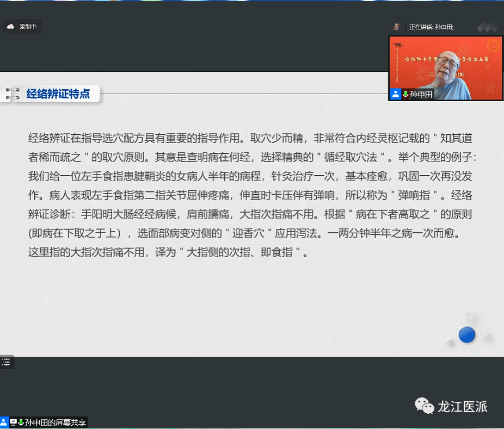
Task: Select the 孙申田的屏幕共享 label
Action: click(x=55, y=422)
